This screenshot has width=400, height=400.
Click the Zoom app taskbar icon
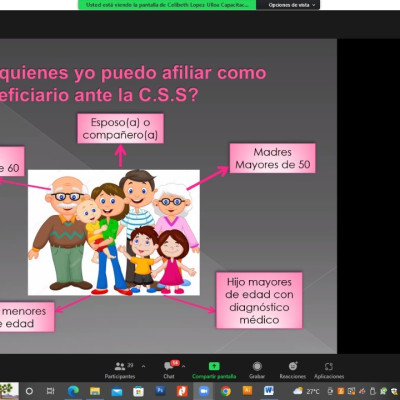(204, 391)
